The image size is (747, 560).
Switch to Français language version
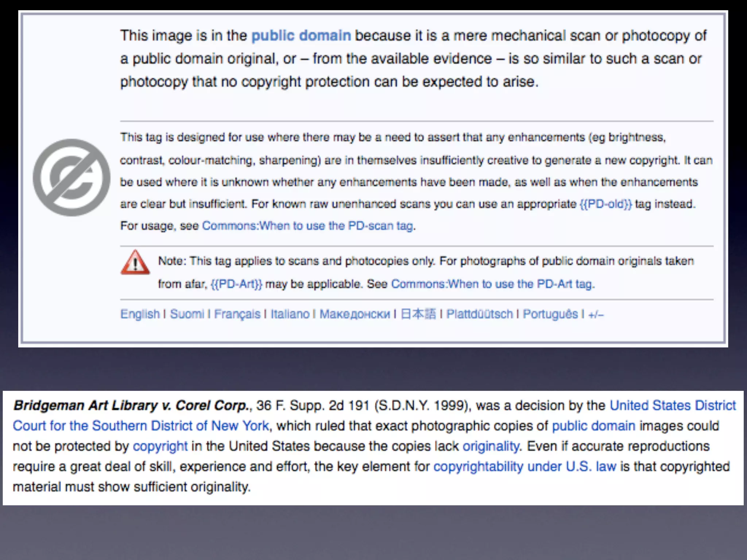(x=237, y=314)
